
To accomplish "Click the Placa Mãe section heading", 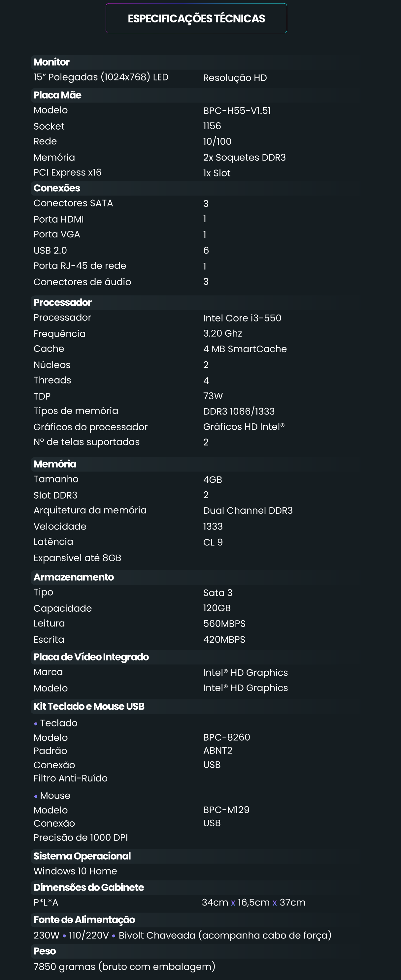I will pyautogui.click(x=57, y=95).
